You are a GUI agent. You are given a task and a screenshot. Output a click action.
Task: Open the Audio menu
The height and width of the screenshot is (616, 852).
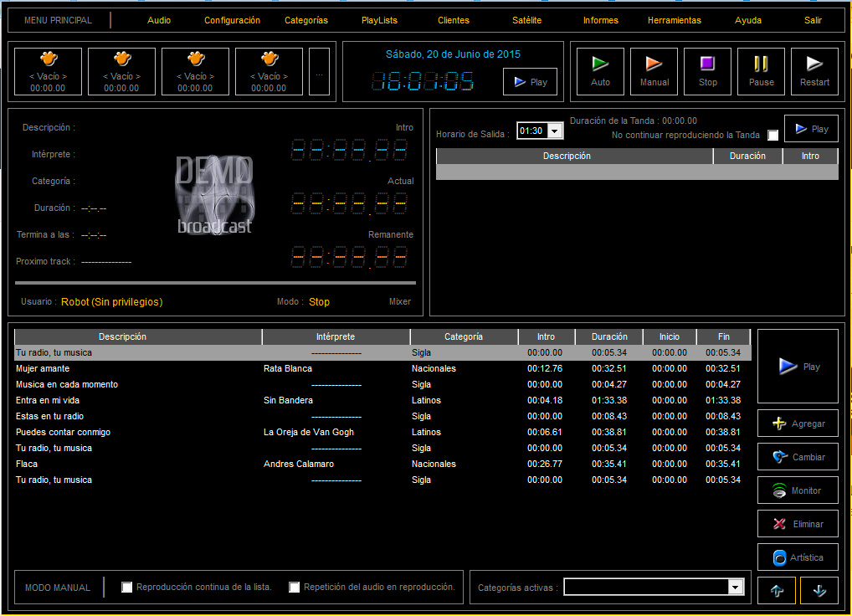pos(159,20)
